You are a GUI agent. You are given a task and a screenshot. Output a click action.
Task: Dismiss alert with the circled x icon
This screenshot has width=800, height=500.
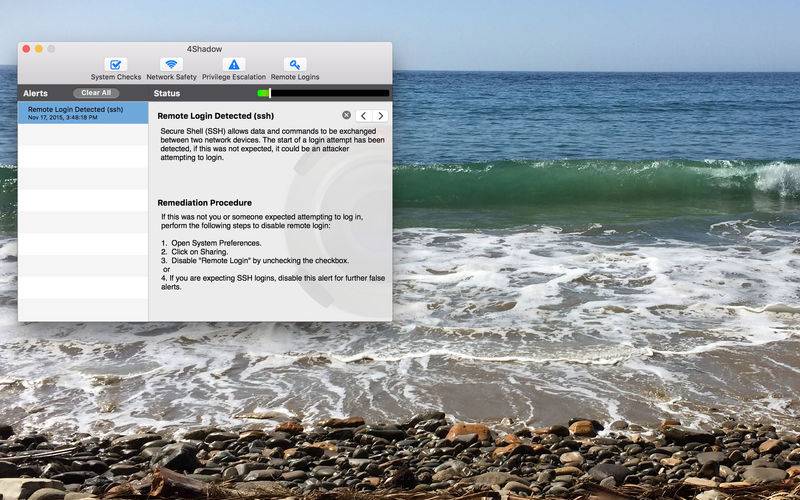(x=346, y=115)
